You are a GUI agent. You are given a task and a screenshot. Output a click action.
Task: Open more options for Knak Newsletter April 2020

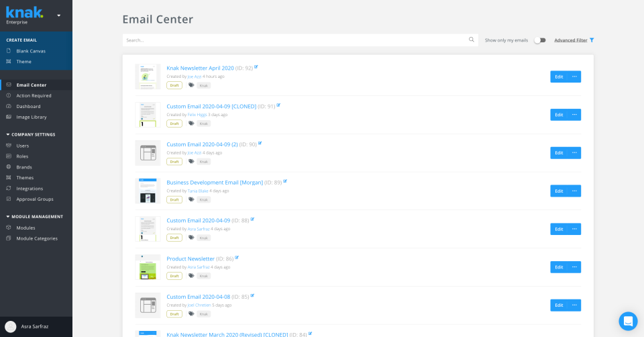click(x=574, y=77)
